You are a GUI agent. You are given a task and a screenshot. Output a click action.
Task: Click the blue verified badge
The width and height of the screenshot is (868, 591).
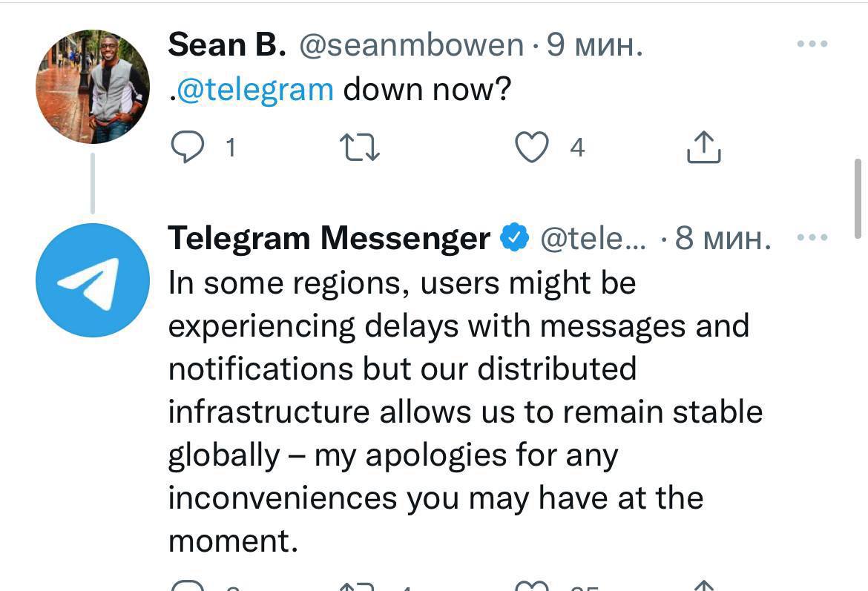pos(514,238)
